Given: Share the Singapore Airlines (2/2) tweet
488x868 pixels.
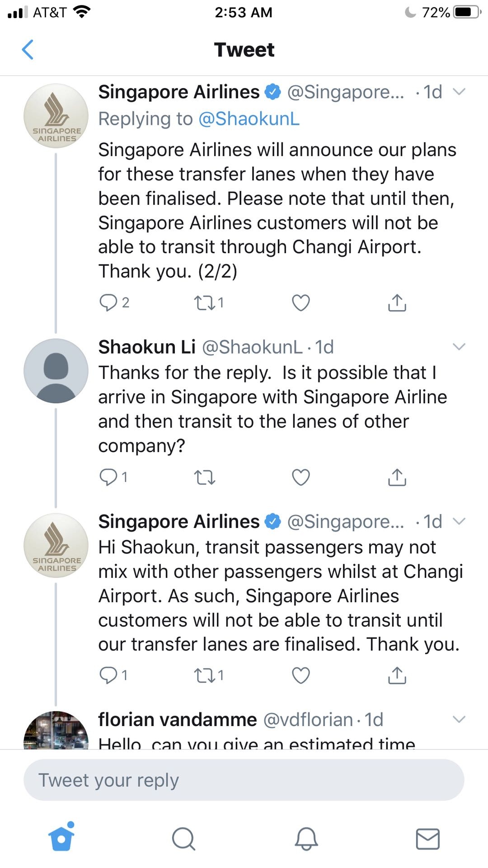Looking at the screenshot, I should 397,302.
